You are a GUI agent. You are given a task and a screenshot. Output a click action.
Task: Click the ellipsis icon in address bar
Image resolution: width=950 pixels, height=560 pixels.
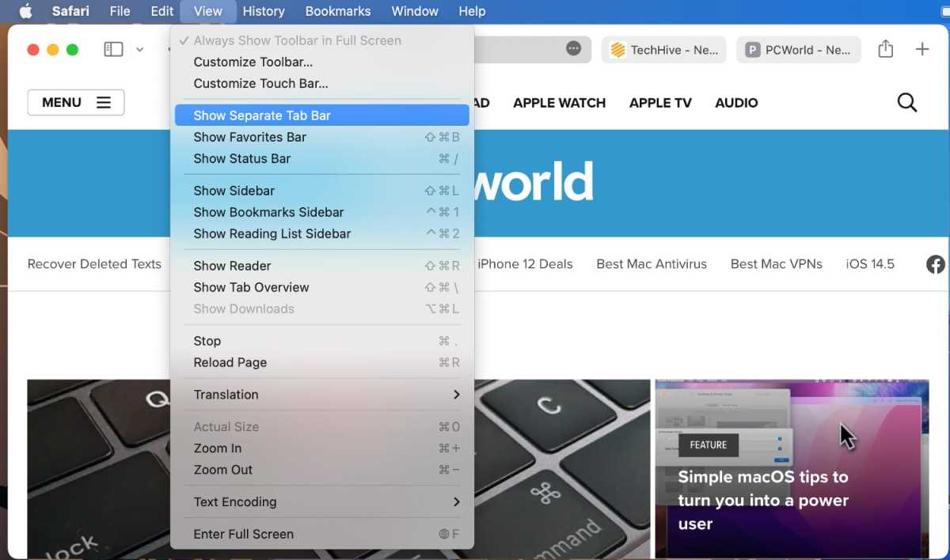point(574,49)
